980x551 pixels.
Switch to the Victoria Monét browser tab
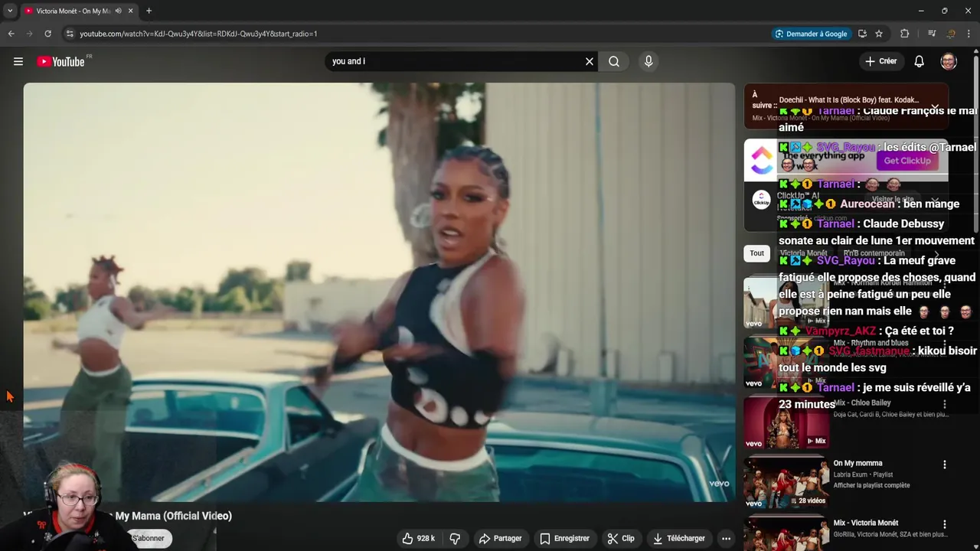tap(73, 11)
